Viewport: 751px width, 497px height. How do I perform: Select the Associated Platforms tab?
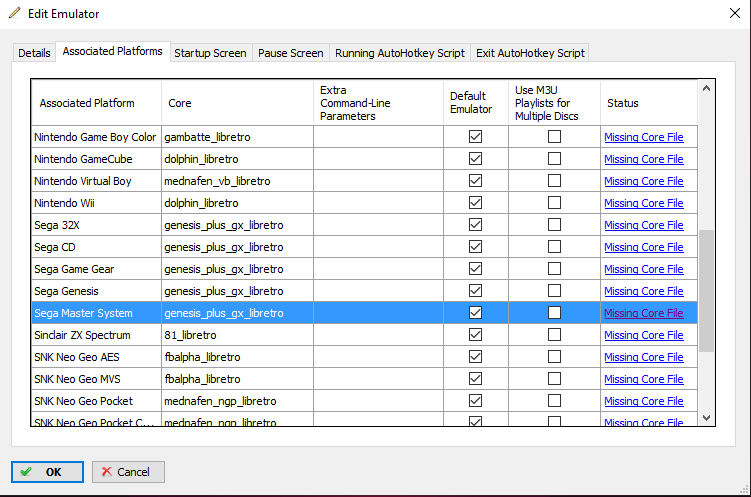[x=113, y=51]
